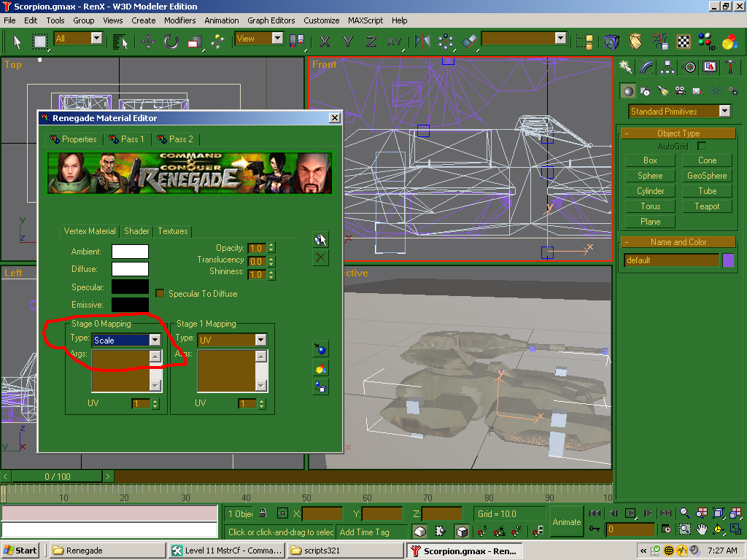Switch to Cameras creation category
Viewport: 747px width, 560px height.
[680, 91]
